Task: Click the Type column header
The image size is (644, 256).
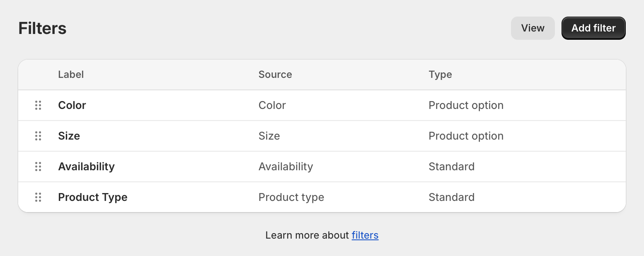Action: [440, 75]
